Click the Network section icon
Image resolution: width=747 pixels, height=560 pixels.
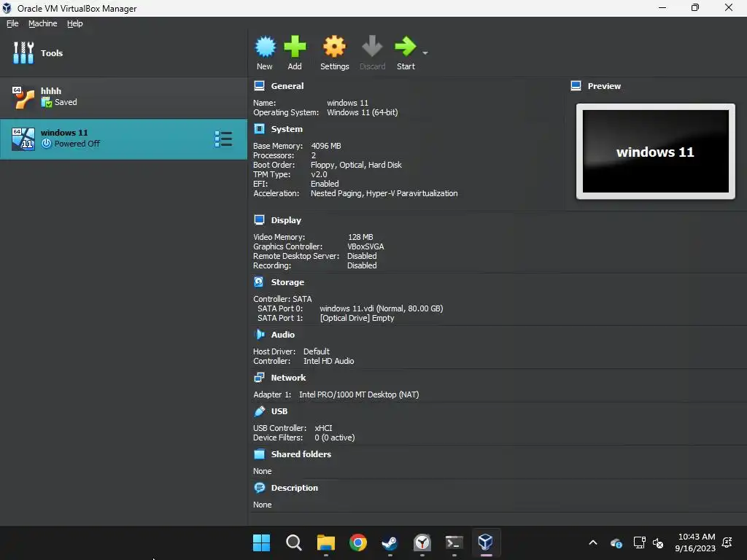pyautogui.click(x=259, y=377)
